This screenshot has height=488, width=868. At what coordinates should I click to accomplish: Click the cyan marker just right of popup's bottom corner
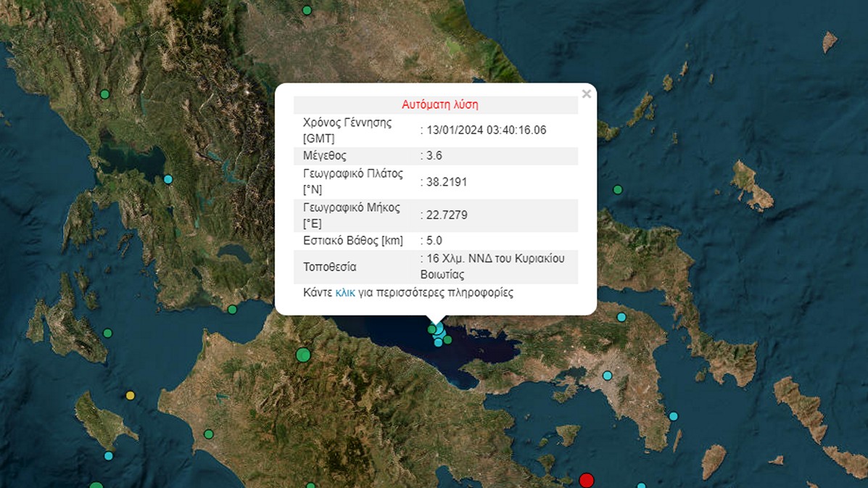pyautogui.click(x=621, y=317)
